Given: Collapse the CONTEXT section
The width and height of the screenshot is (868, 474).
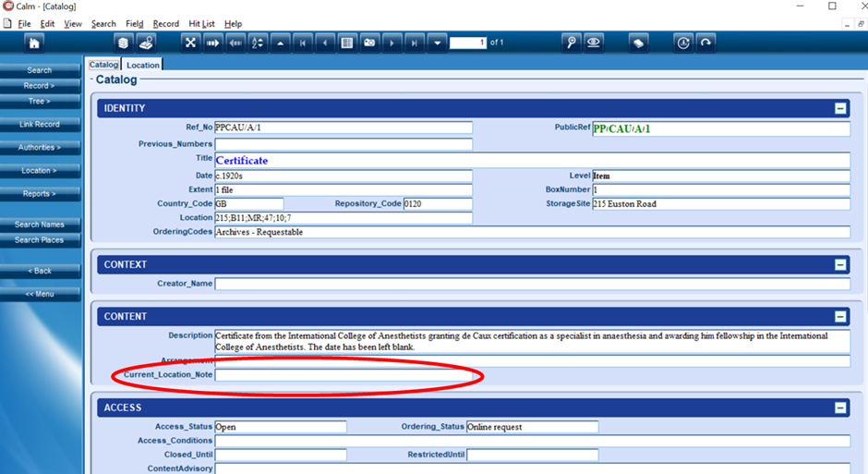Looking at the screenshot, I should coord(840,264).
